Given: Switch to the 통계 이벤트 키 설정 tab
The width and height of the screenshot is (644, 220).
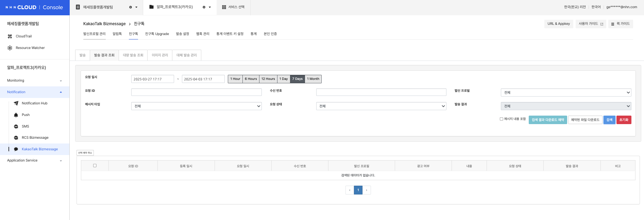Looking at the screenshot, I should 230,34.
